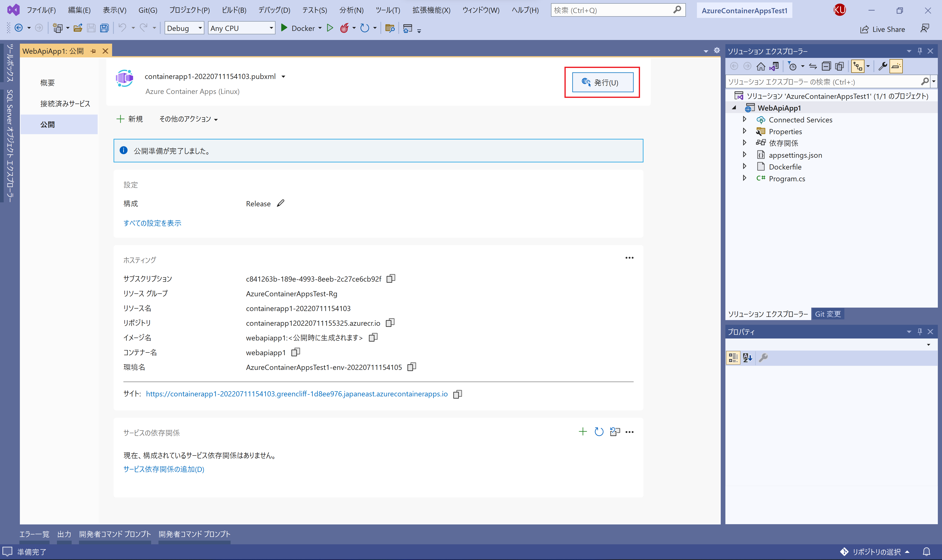The width and height of the screenshot is (942, 560).
Task: Collapse the WebApiApp1 project node
Action: 734,107
